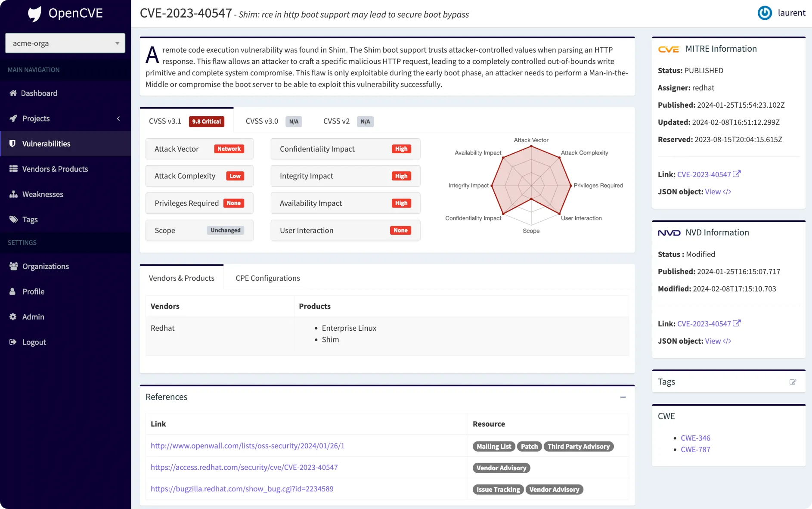Click the 9.8 Critical score badge
The image size is (812, 509).
pos(207,121)
